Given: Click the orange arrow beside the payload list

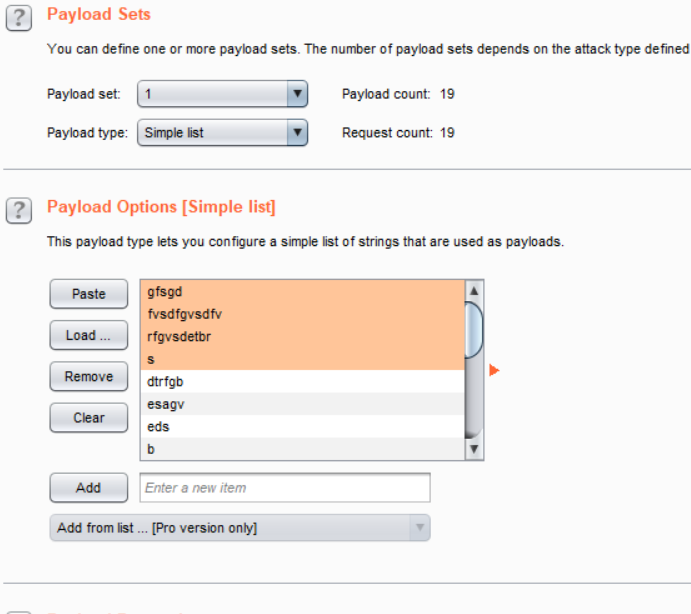Looking at the screenshot, I should 494,371.
